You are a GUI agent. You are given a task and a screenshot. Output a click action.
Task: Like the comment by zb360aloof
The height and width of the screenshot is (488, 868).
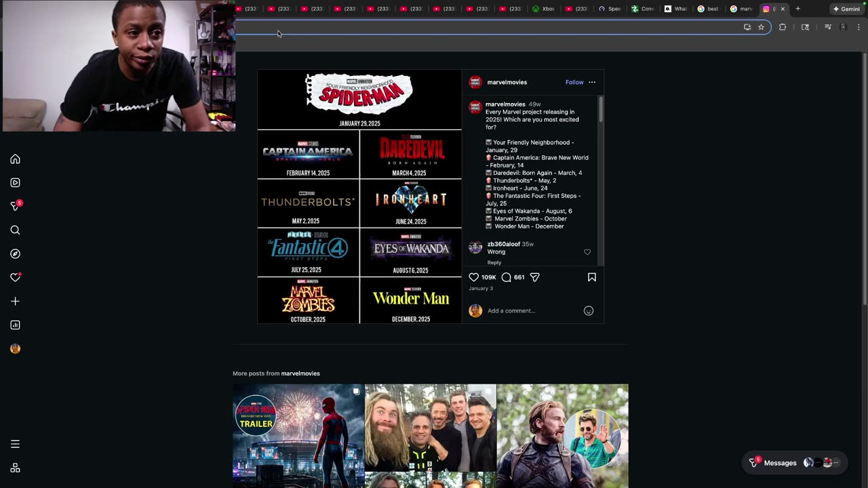point(587,252)
